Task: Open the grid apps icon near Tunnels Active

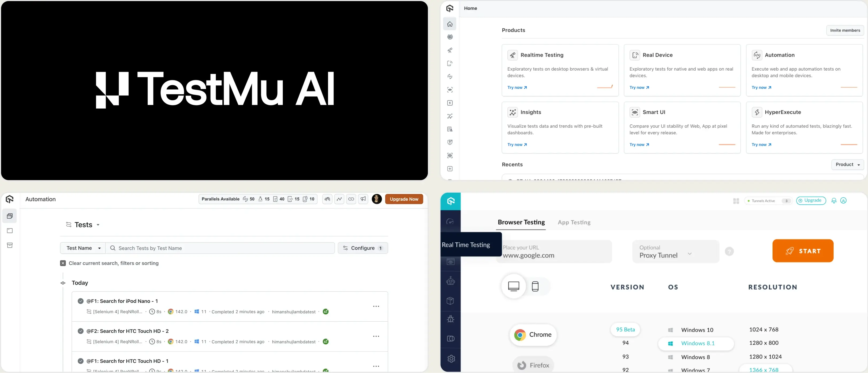Action: [x=736, y=201]
